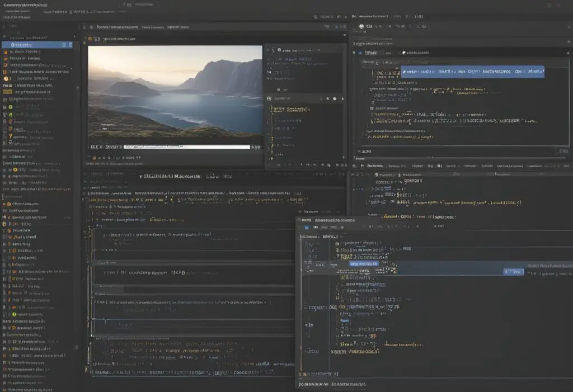Toggle the small blue box icon beside the top-right editor tab
This screenshot has width=573, height=392.
(x=360, y=53)
